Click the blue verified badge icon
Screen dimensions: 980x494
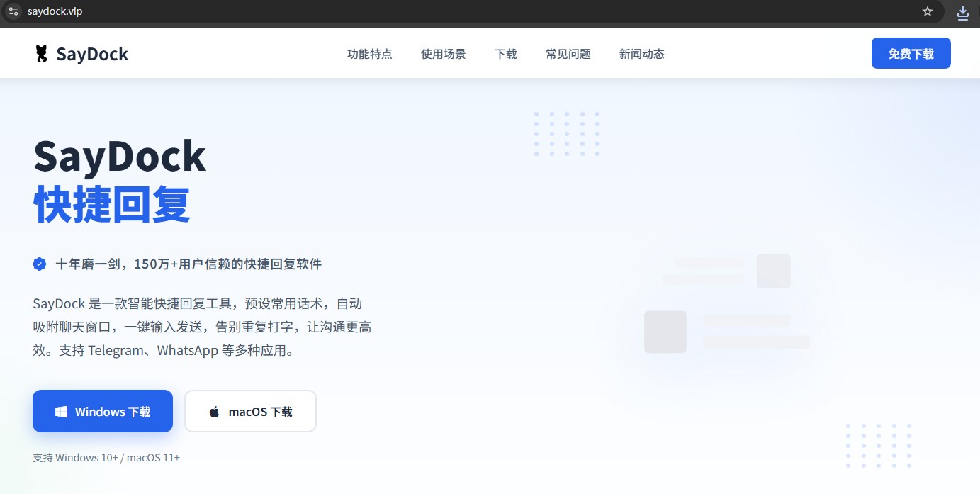point(40,264)
